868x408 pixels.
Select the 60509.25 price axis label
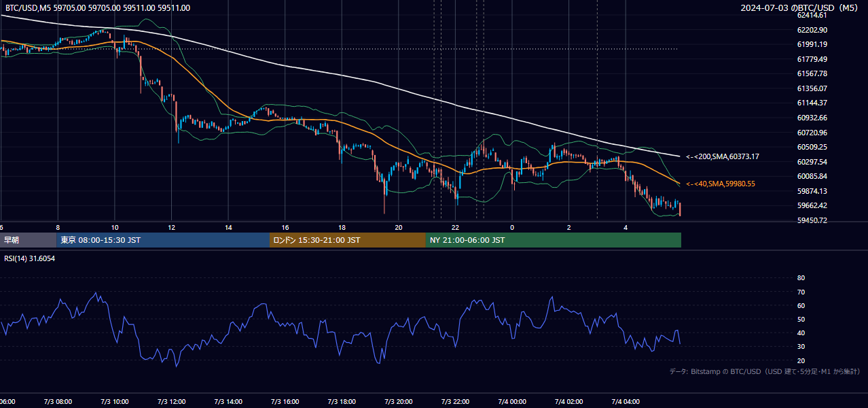813,147
